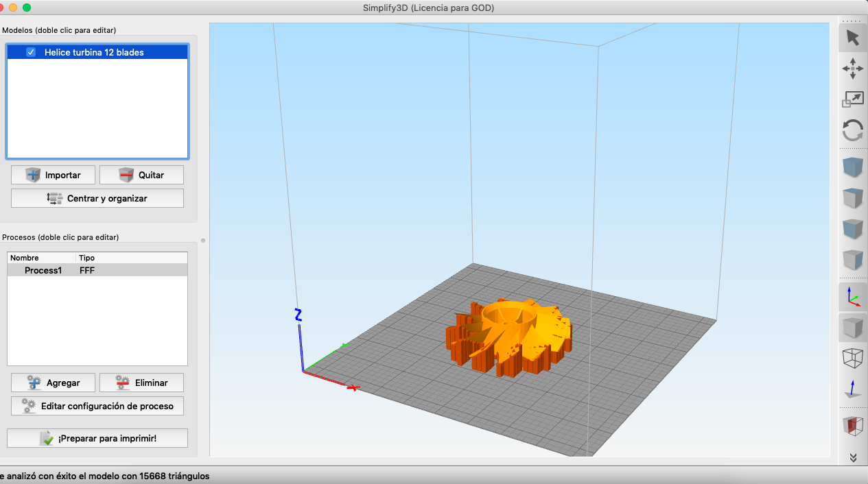Click the Quitar button
Viewport: 868px width, 484px height.
[141, 175]
